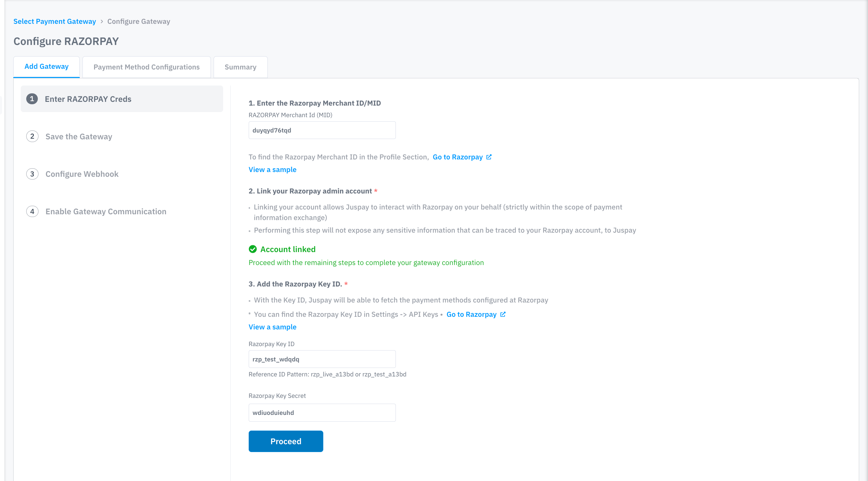Click external link icon beside first Go to Razorpay
Viewport: 868px width, 481px height.
pyautogui.click(x=489, y=157)
